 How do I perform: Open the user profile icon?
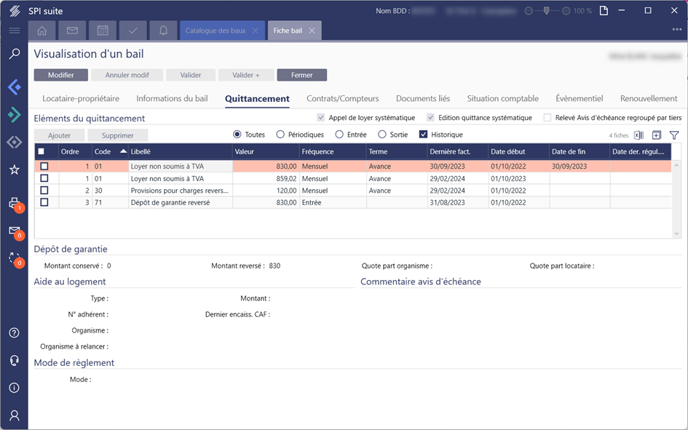tap(14, 415)
